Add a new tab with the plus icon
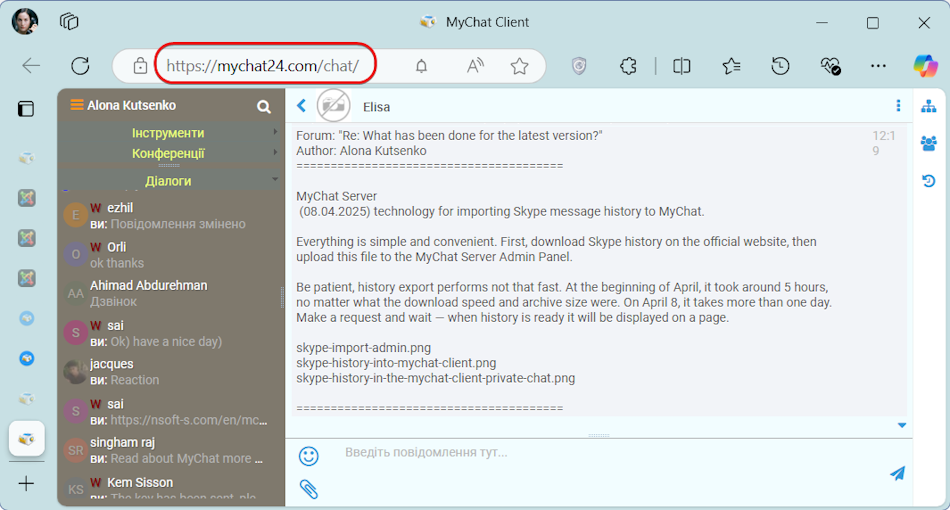The width and height of the screenshot is (950, 510). [26, 483]
